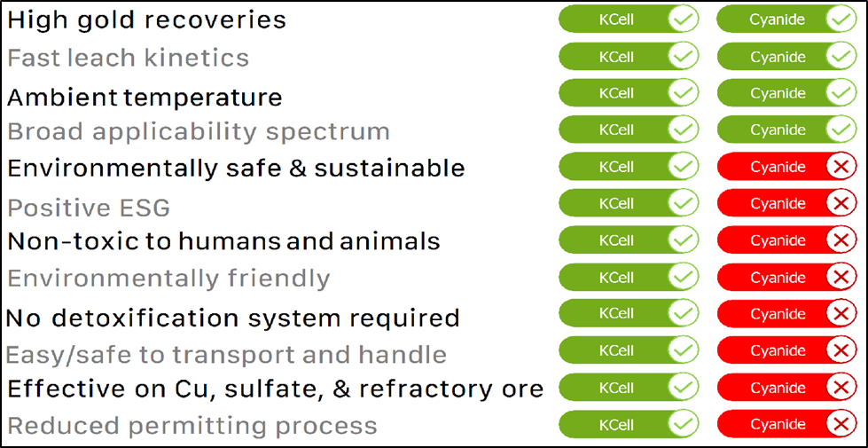Click the red Cyanide badge for Environmentally safe

786,167
